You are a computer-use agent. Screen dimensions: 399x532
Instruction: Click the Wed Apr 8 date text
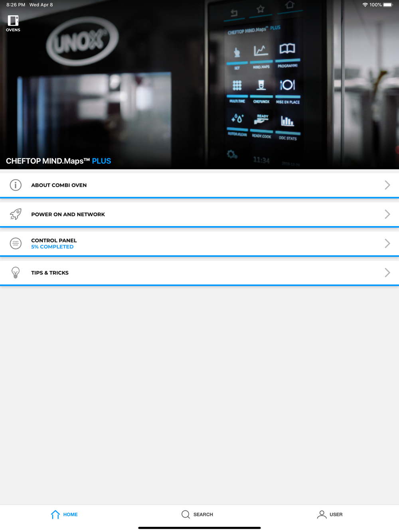(x=41, y=5)
